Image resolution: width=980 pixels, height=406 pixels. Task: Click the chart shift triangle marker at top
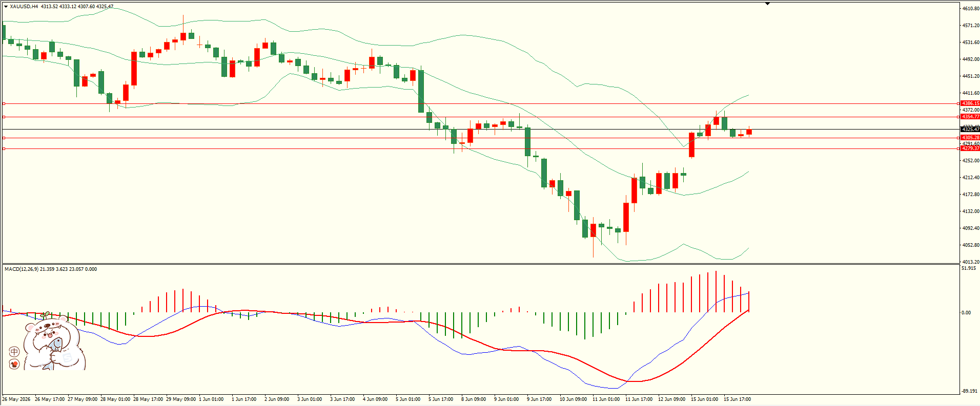tap(767, 4)
